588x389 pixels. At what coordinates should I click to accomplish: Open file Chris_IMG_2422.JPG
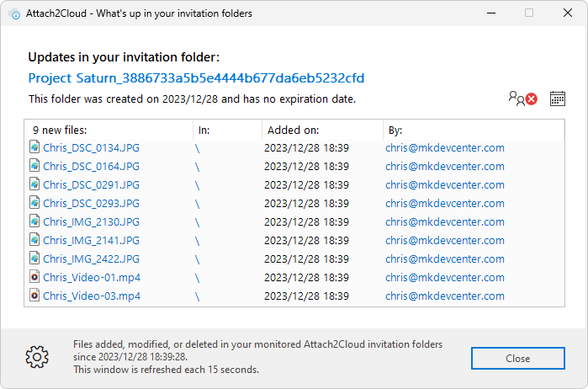[x=91, y=259]
